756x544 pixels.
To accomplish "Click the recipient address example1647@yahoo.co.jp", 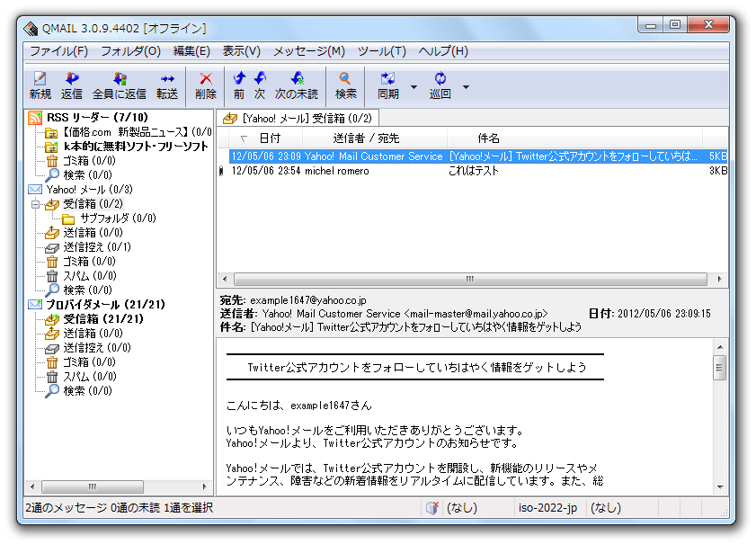I will (307, 300).
